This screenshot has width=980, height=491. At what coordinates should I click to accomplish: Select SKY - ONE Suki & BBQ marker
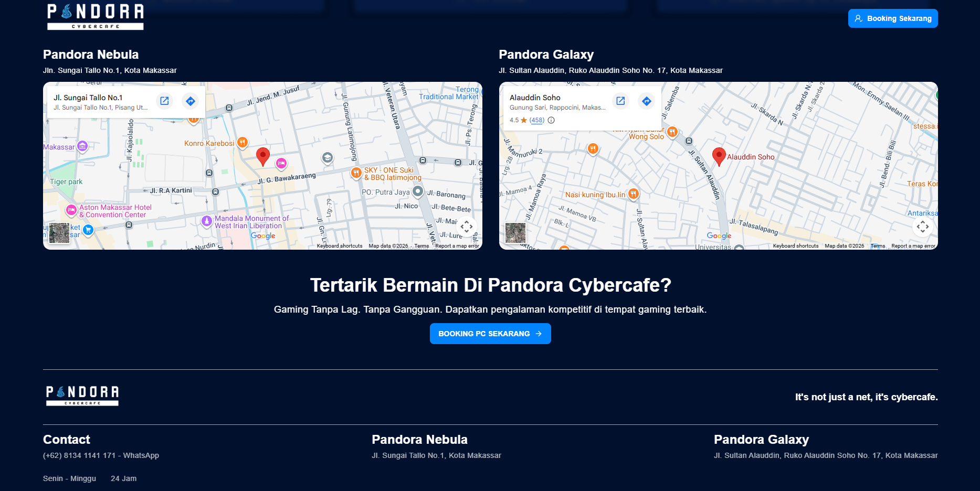click(356, 172)
